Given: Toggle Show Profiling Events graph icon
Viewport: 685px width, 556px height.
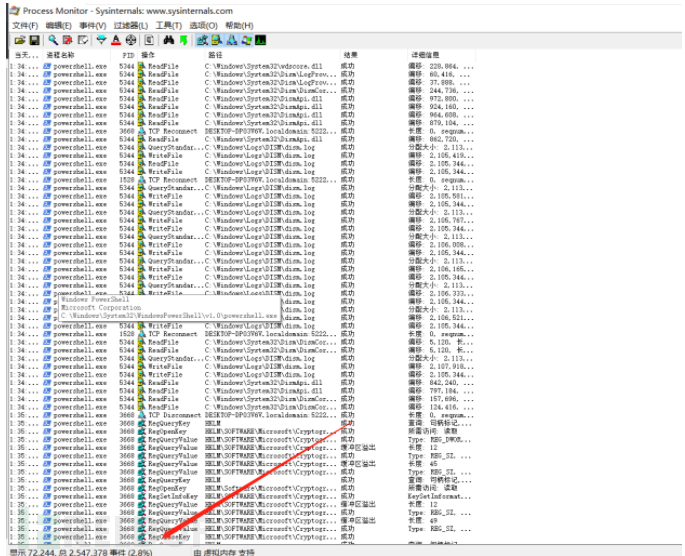Looking at the screenshot, I should [260, 40].
